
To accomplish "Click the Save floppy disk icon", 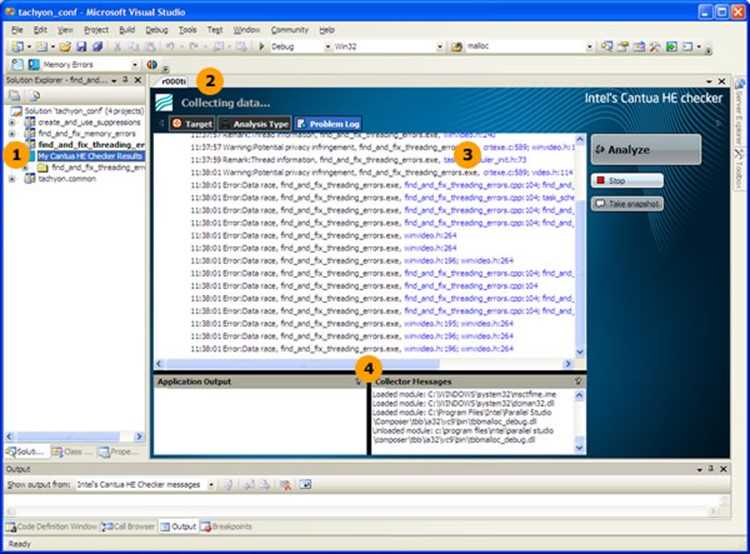I will click(81, 46).
